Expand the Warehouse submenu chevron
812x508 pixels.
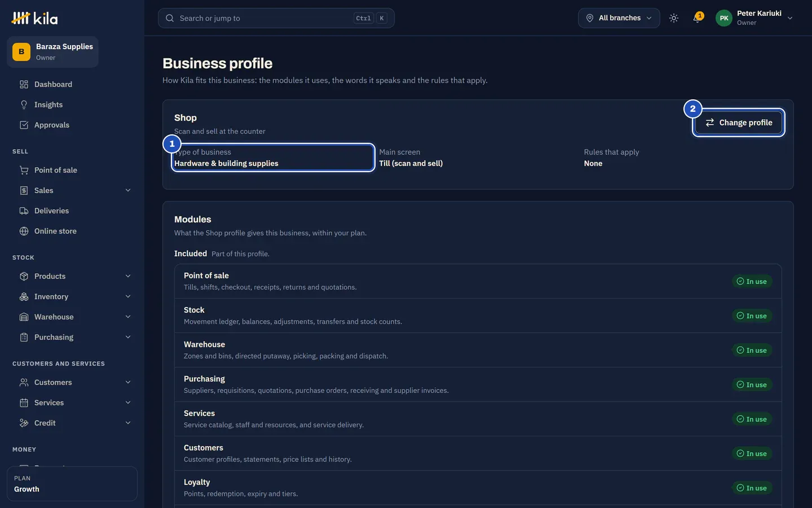128,317
